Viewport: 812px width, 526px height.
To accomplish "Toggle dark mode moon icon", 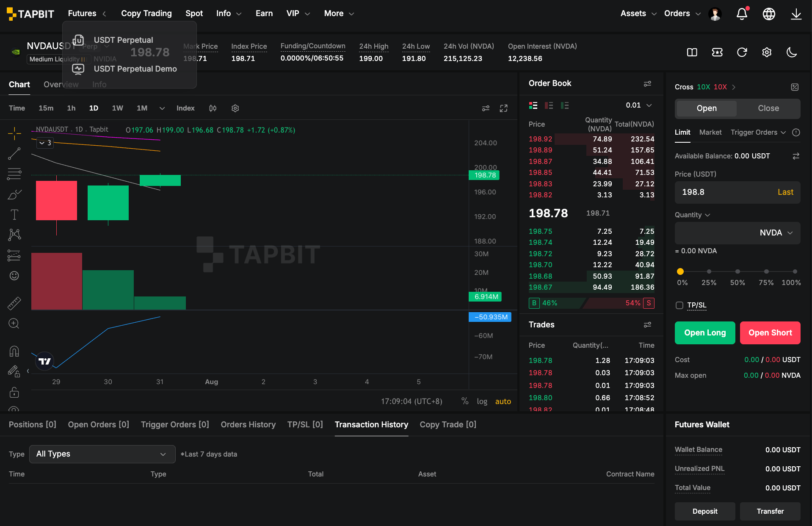I will [792, 52].
